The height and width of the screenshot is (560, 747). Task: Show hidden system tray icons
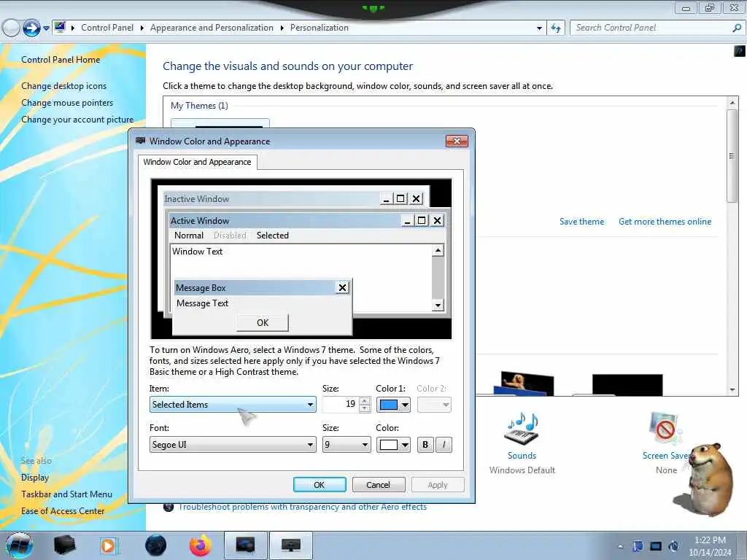click(x=620, y=546)
